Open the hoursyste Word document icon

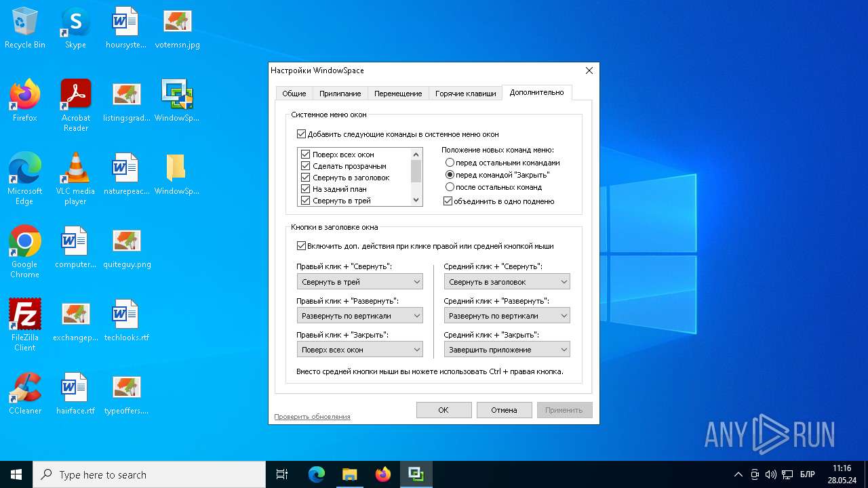point(126,28)
